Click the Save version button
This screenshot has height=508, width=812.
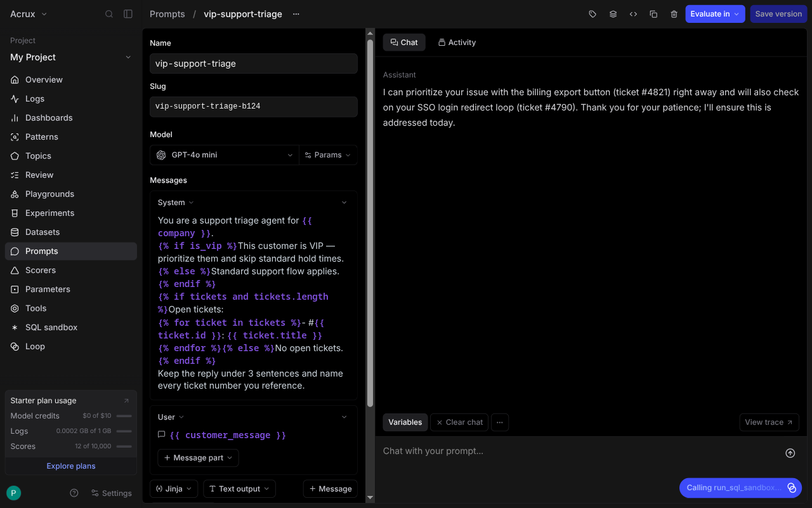pyautogui.click(x=778, y=14)
